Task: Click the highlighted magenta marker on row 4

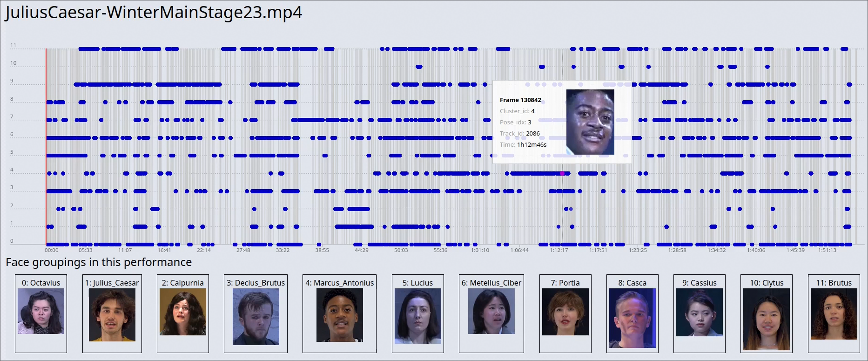Action: (x=562, y=173)
